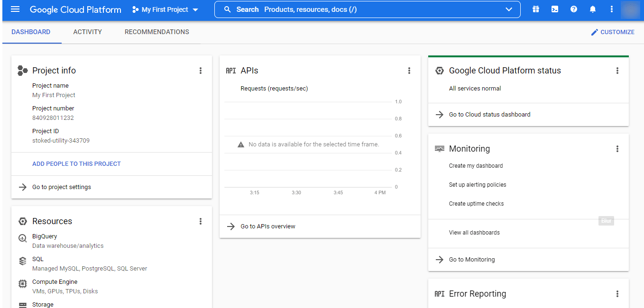Switch to the Activity tab

pyautogui.click(x=88, y=32)
